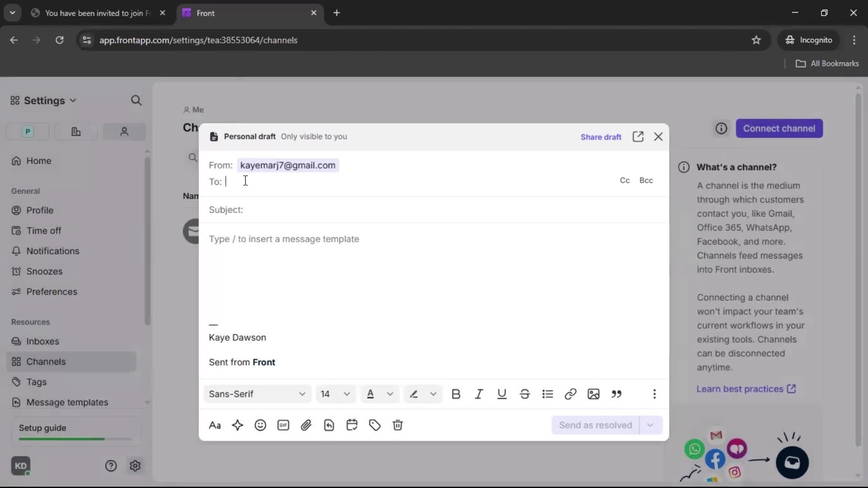This screenshot has width=868, height=488.
Task: Delete the draft with the trash icon
Action: 398,425
